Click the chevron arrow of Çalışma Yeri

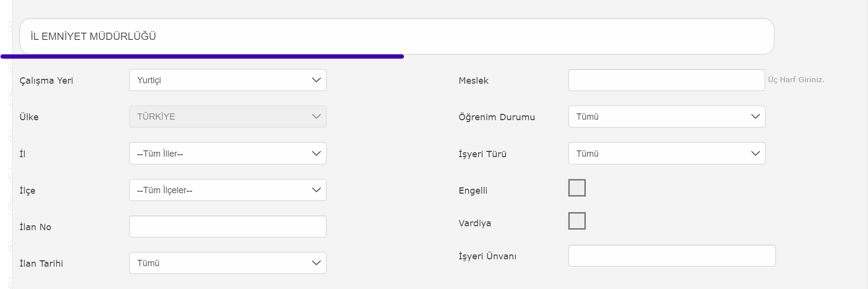316,80
